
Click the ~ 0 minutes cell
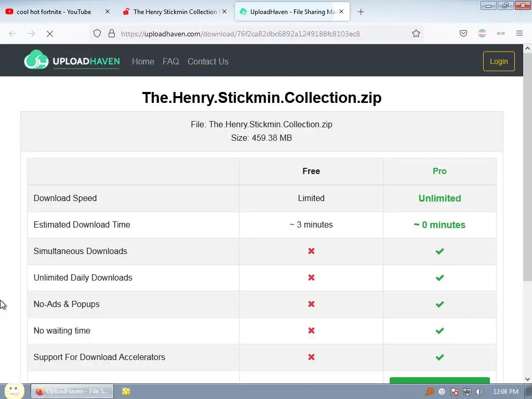[440, 224]
